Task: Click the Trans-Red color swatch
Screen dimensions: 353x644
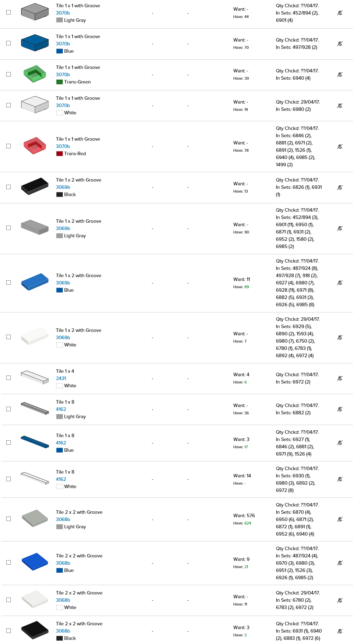Action: [60, 154]
